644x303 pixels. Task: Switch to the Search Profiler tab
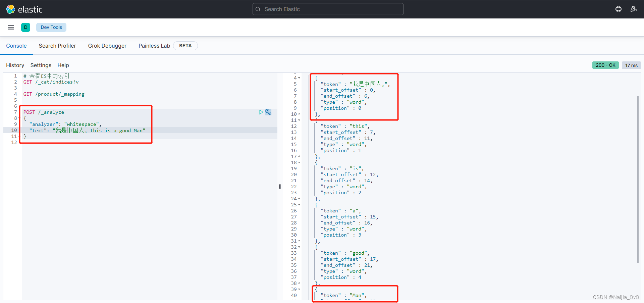click(x=57, y=46)
